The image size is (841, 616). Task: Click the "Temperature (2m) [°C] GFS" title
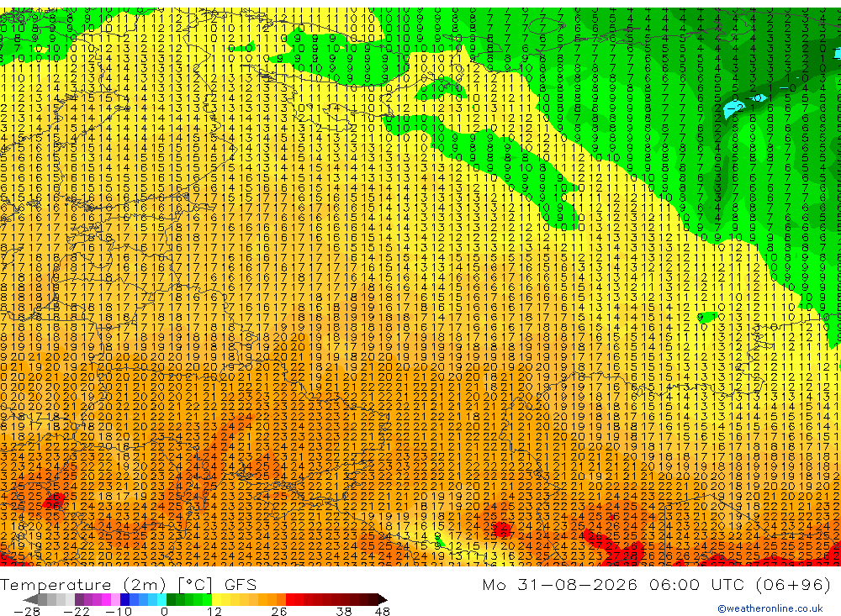pyautogui.click(x=128, y=584)
